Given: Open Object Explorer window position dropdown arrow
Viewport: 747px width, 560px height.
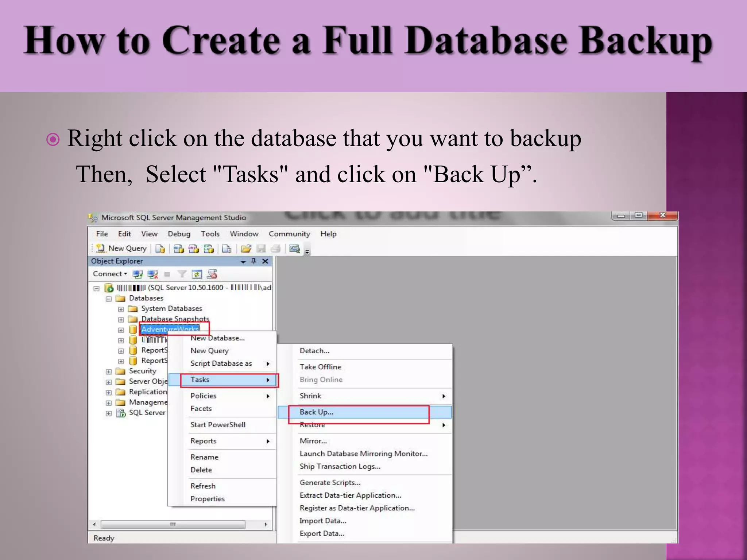Looking at the screenshot, I should 243,262.
